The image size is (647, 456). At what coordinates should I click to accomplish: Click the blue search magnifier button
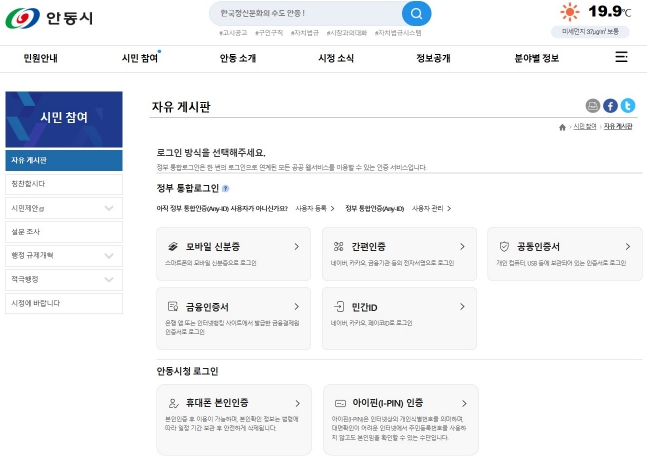[x=416, y=14]
